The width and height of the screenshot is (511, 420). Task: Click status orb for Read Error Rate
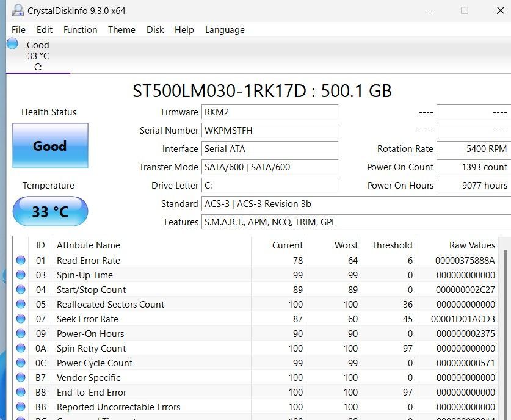[21, 260]
